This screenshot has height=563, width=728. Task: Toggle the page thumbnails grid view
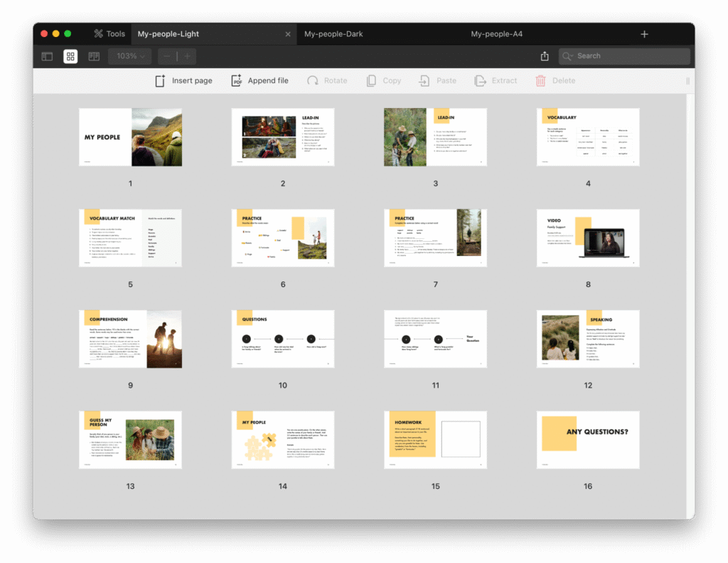(70, 56)
